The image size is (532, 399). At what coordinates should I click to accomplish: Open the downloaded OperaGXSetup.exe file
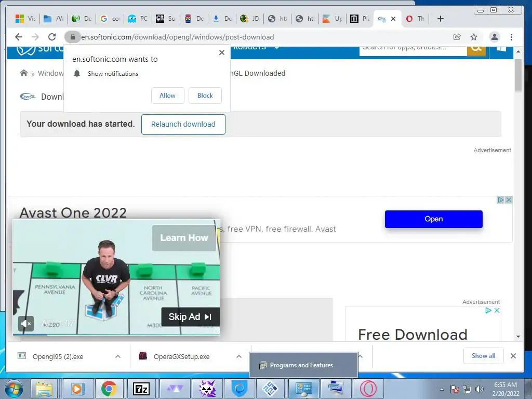(181, 356)
